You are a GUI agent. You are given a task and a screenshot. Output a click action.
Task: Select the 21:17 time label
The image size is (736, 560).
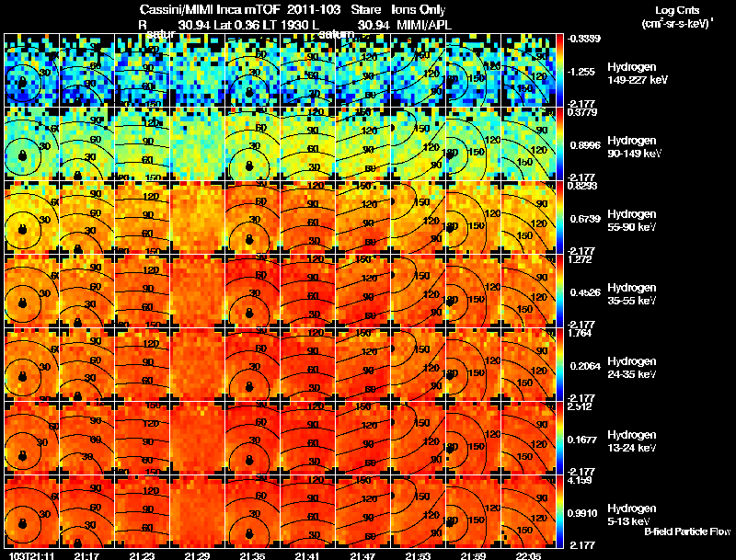[86, 555]
